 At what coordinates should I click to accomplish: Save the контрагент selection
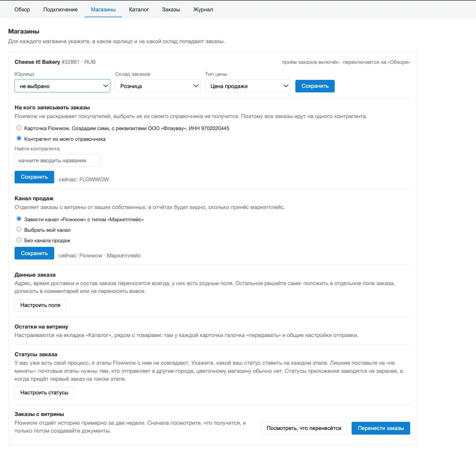(34, 177)
